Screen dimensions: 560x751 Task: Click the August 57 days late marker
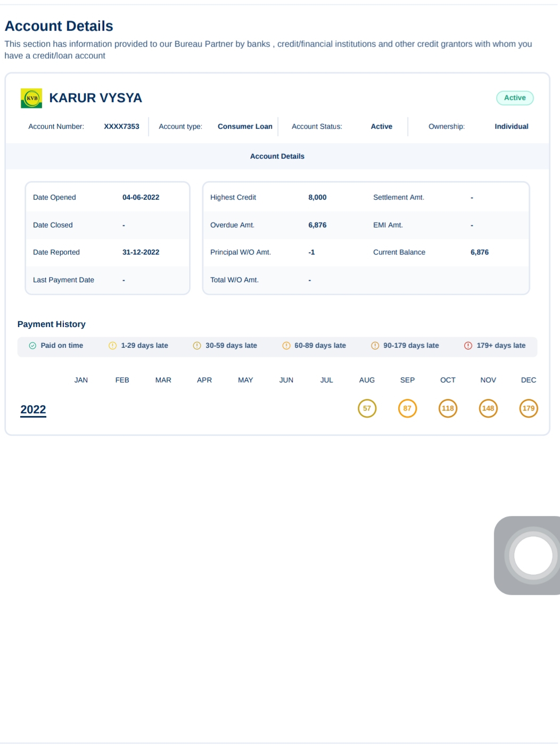pos(367,409)
